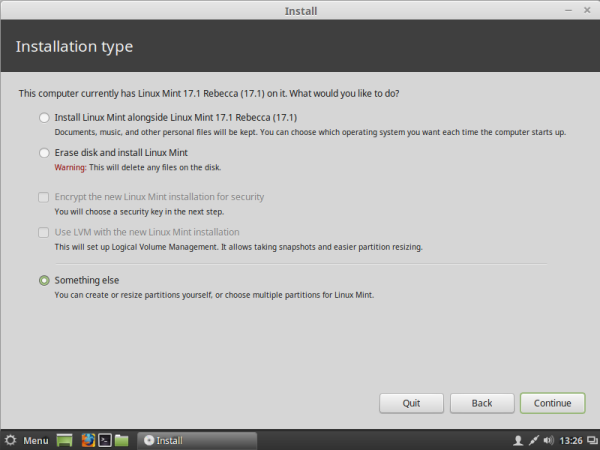
Task: Click the Install title bar text
Action: [x=301, y=11]
